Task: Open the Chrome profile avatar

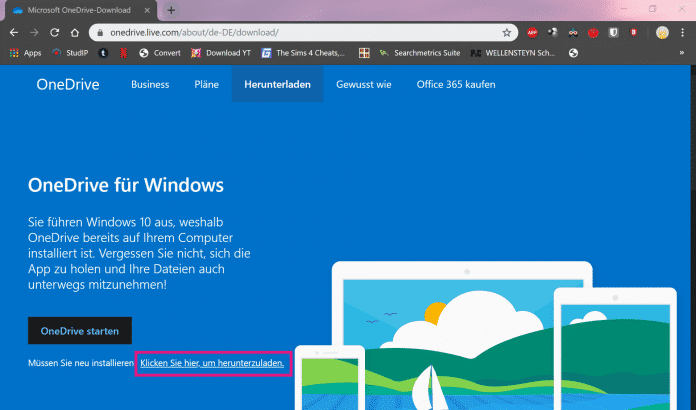Action: click(662, 32)
